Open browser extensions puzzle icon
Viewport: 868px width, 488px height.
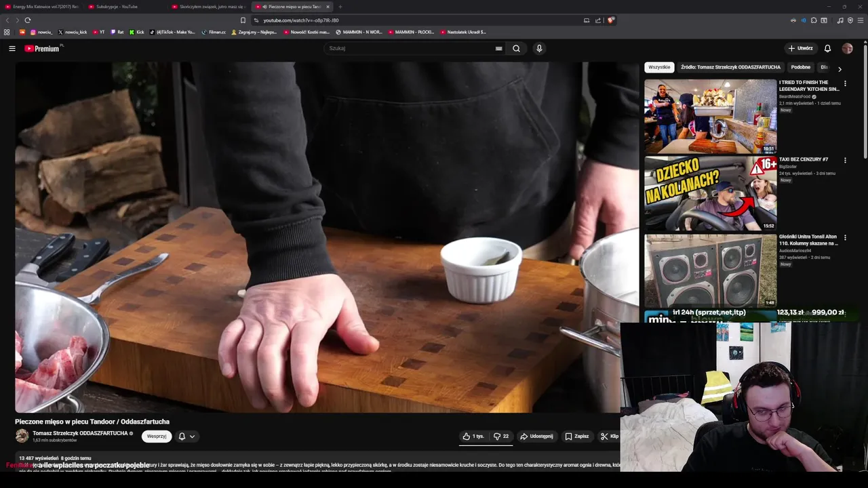(x=814, y=20)
